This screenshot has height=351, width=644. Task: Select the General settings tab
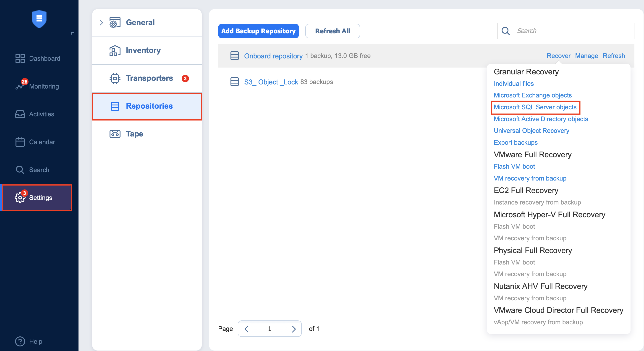[147, 23]
